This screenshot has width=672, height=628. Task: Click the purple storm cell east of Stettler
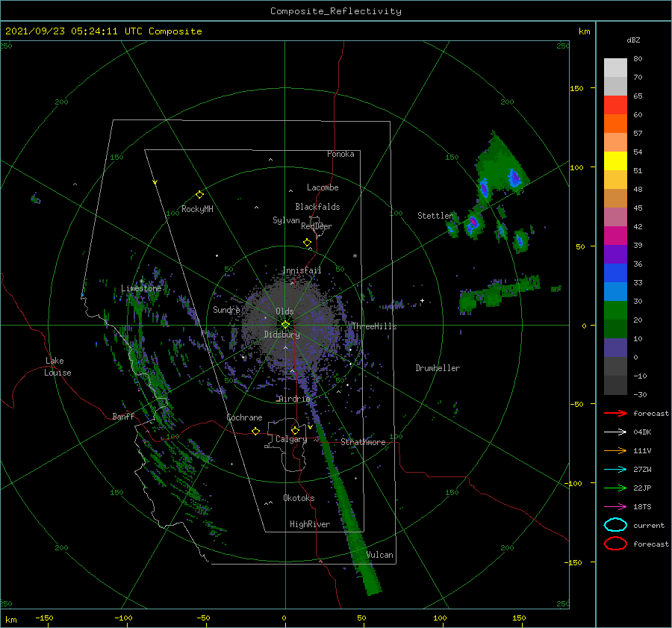click(473, 224)
